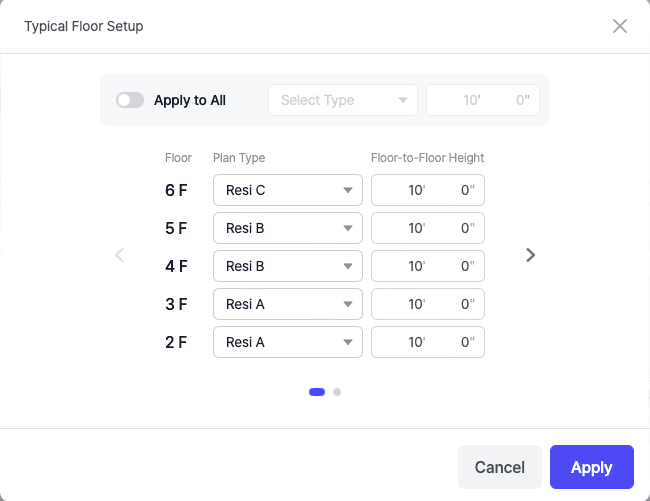Close the Typical Floor Setup dialog
This screenshot has height=501, width=650.
tap(620, 26)
